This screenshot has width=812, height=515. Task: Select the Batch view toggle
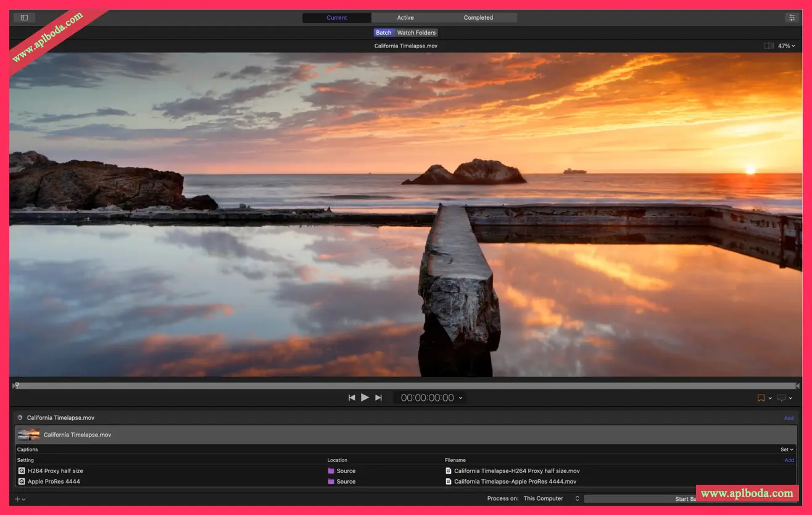pyautogui.click(x=384, y=33)
